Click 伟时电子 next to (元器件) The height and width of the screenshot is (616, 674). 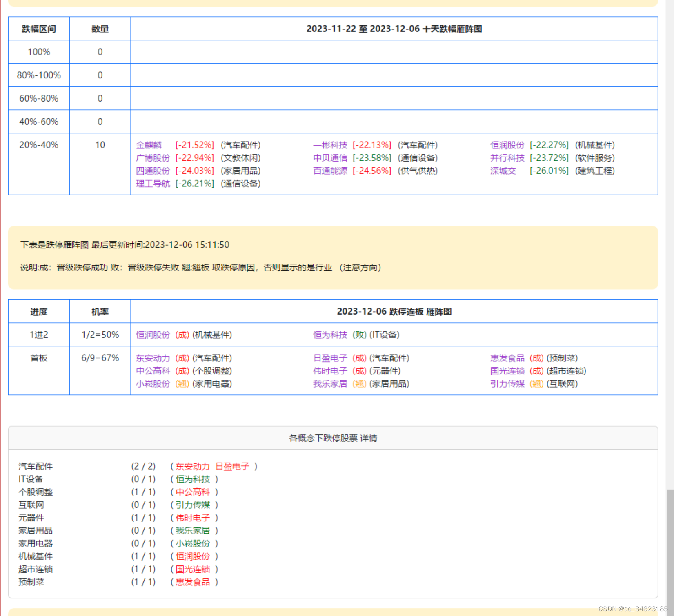330,371
